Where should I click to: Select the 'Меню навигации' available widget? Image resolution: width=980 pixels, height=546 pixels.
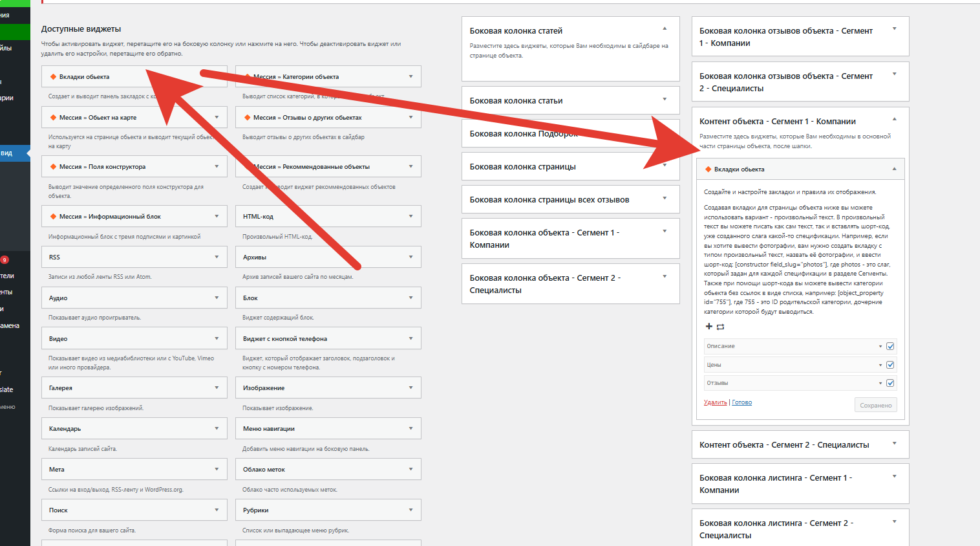coord(269,429)
